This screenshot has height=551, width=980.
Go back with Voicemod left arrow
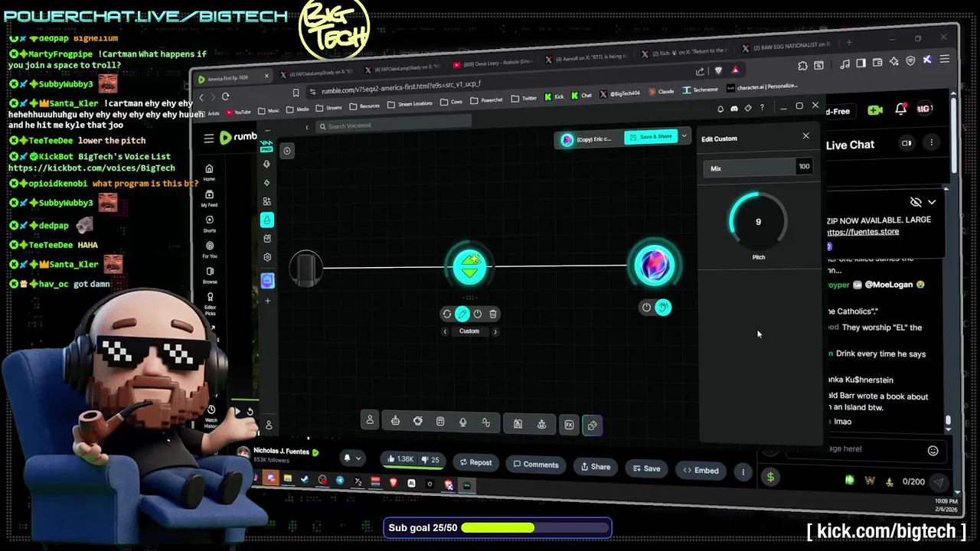click(307, 127)
